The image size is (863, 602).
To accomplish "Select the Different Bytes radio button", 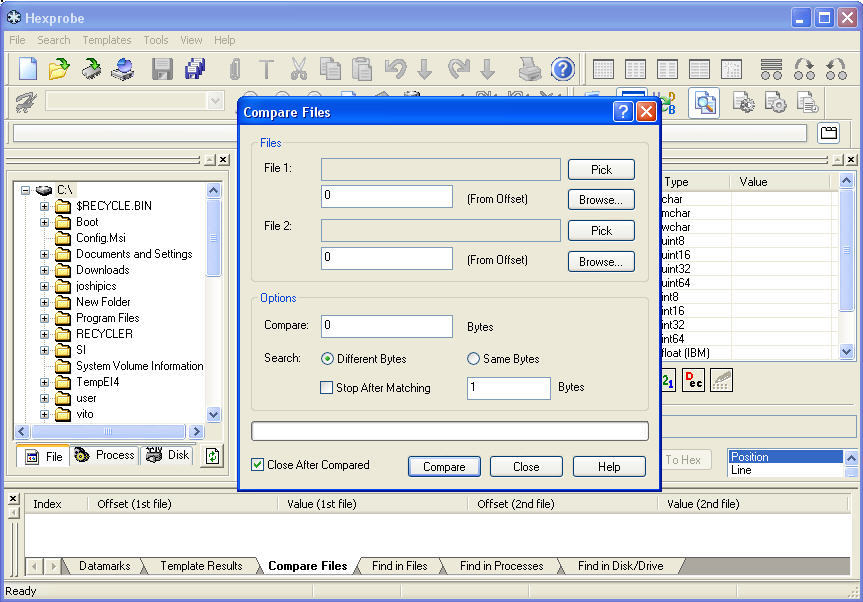I will [x=327, y=359].
